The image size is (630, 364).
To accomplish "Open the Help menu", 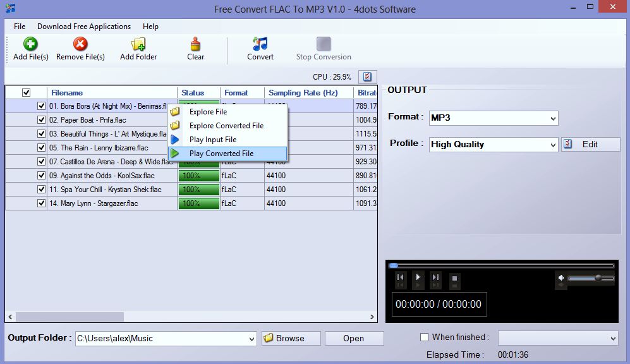I will [x=150, y=27].
